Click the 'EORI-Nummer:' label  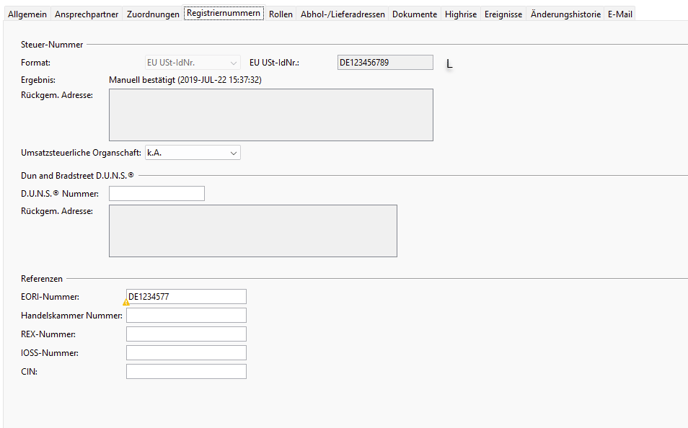pos(50,297)
